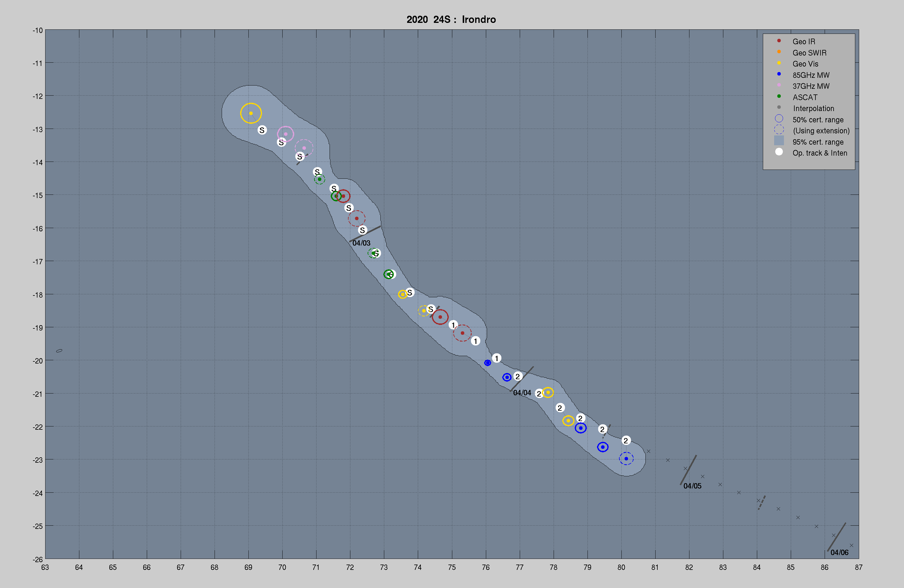This screenshot has height=588, width=904.
Task: Click the Interpolation legend label
Action: (813, 109)
